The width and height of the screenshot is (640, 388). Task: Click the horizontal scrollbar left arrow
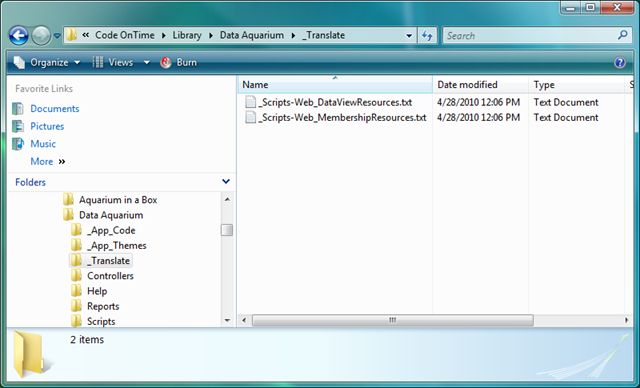[x=244, y=320]
